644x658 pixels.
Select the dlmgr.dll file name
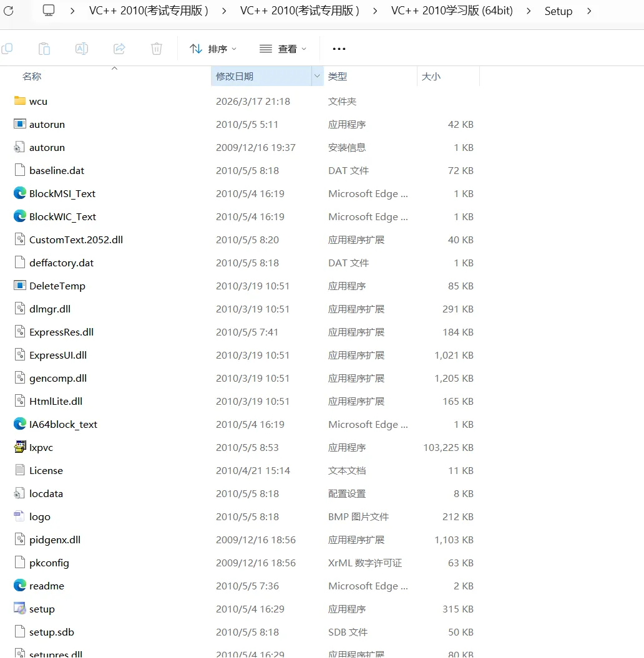[50, 309]
